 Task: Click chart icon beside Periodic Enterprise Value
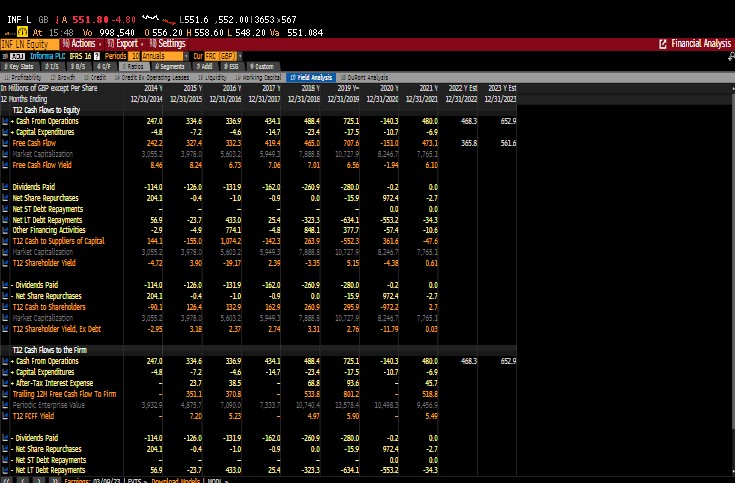tap(5, 404)
